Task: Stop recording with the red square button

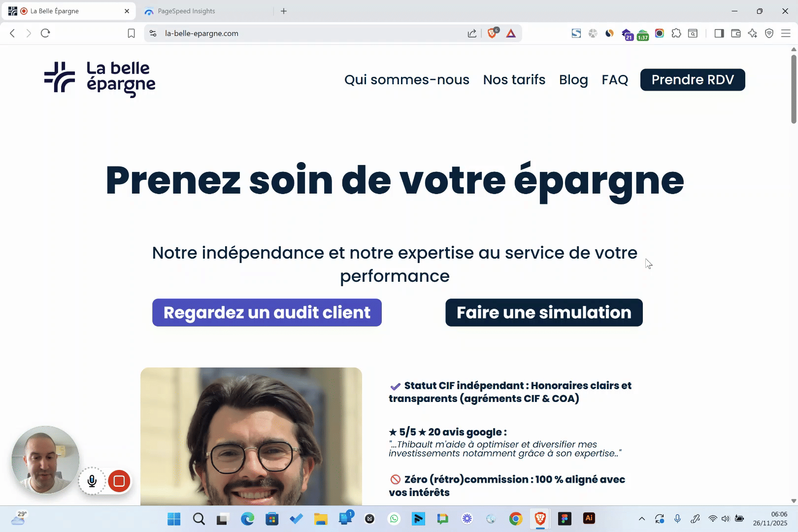Action: coord(119,481)
